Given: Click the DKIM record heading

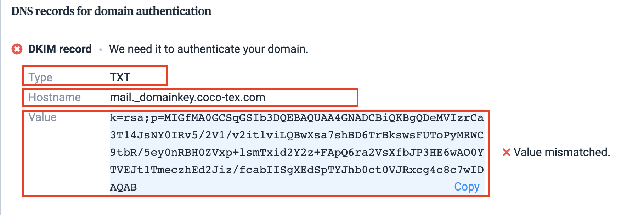Looking at the screenshot, I should pyautogui.click(x=60, y=49).
